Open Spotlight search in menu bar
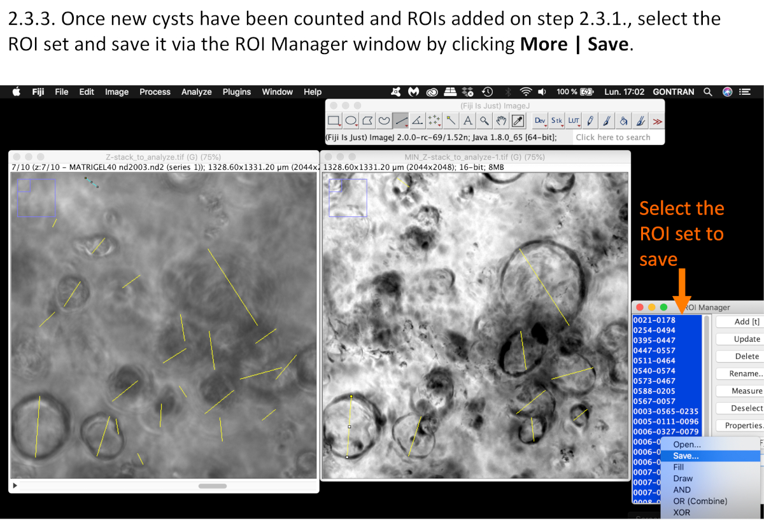This screenshot has height=532, width=764. click(x=707, y=92)
